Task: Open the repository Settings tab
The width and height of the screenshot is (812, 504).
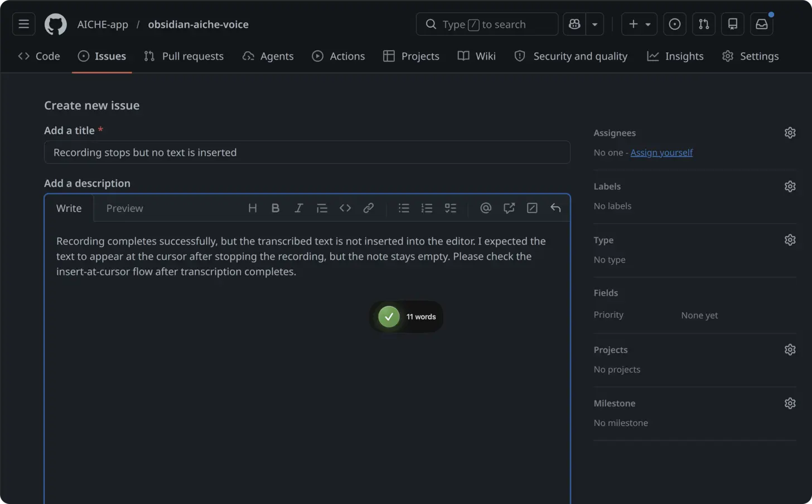Action: [751, 56]
